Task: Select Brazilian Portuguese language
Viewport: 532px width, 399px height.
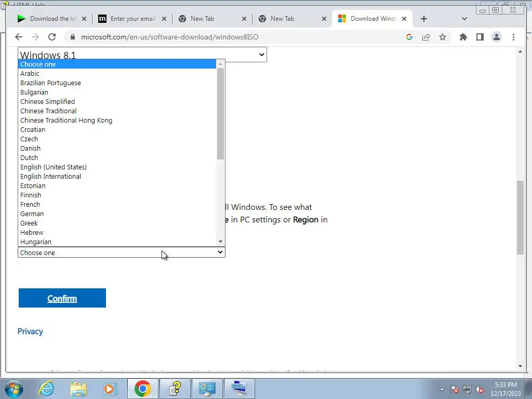Action: pos(117,83)
